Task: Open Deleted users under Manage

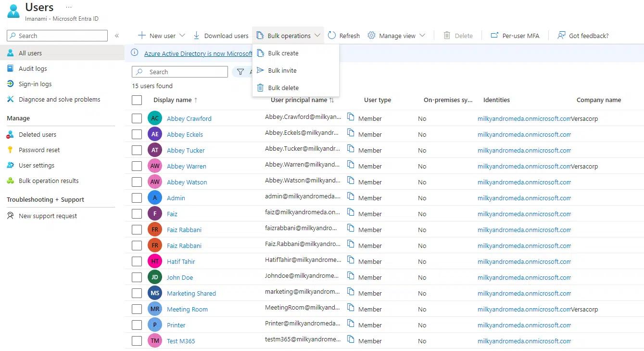Action: pos(37,134)
